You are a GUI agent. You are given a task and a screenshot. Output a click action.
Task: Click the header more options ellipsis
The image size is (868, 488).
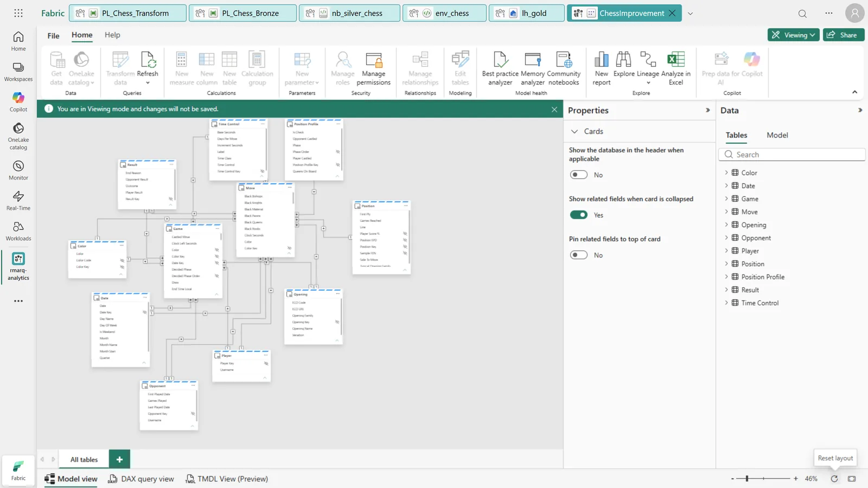(828, 14)
